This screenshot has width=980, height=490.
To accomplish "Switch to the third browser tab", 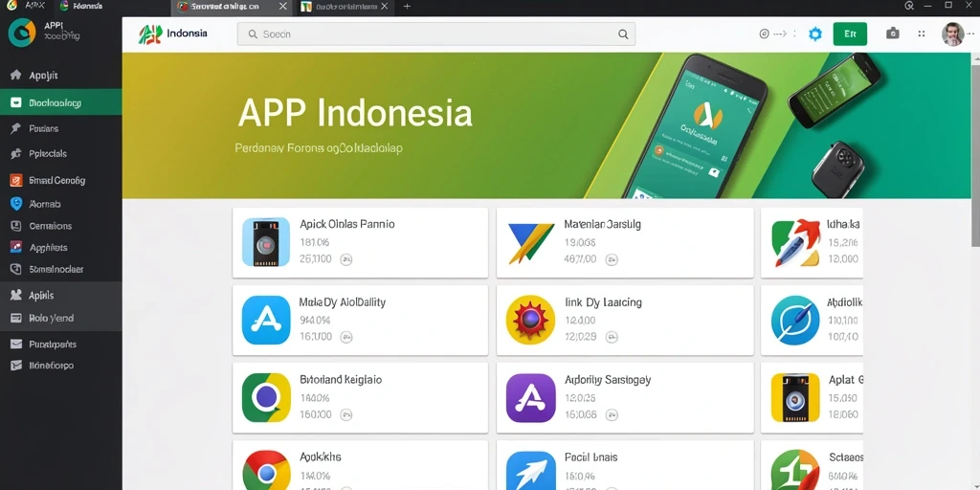I will [232, 7].
